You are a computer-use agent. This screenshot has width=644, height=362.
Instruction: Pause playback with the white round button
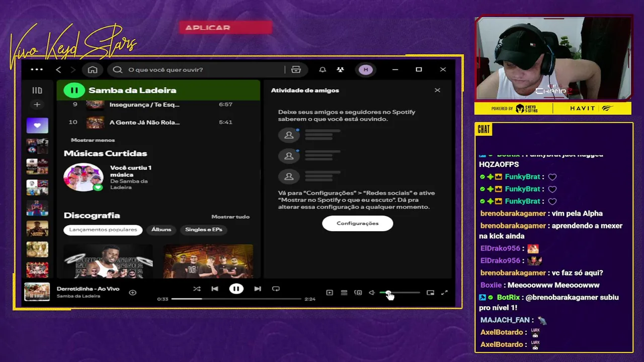pyautogui.click(x=236, y=289)
